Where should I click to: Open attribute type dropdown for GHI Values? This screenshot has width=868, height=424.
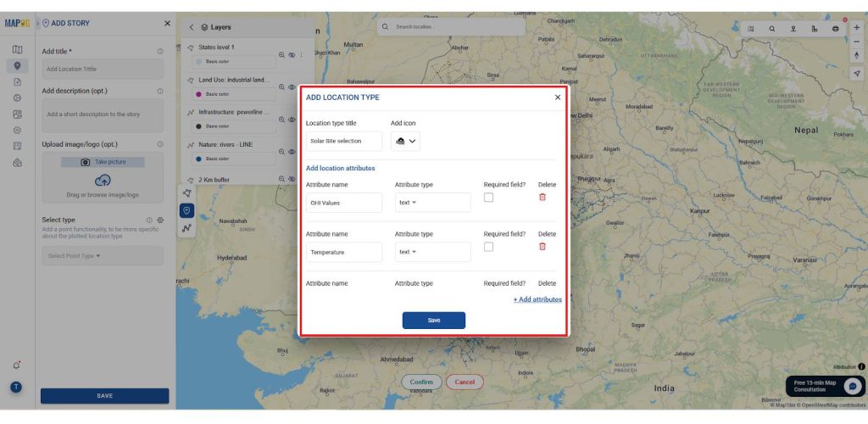(x=432, y=203)
